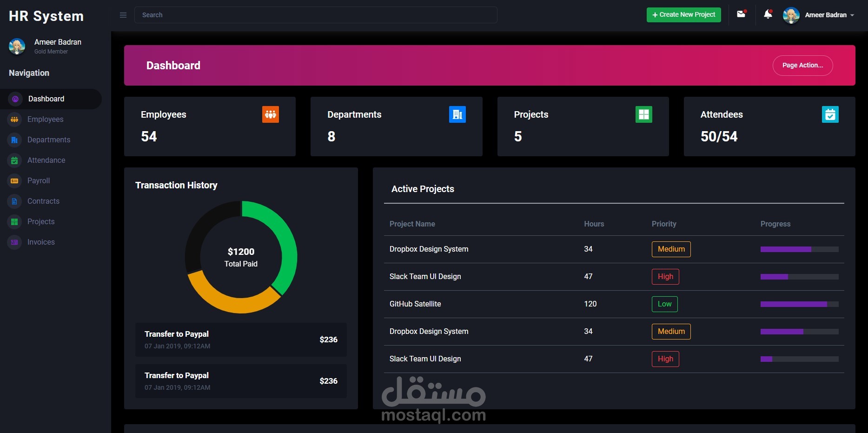Viewport: 868px width, 433px height.
Task: Click the Project Name column header
Action: coord(412,224)
